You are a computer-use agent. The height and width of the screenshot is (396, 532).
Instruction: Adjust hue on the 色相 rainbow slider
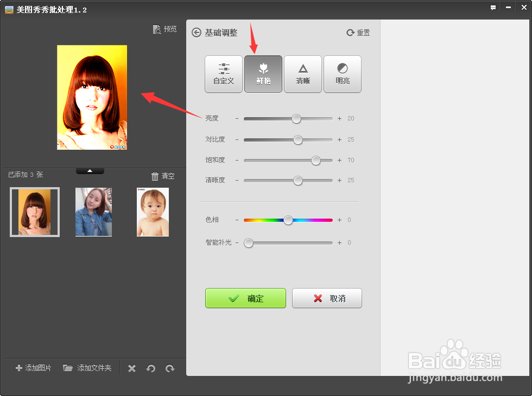(288, 220)
